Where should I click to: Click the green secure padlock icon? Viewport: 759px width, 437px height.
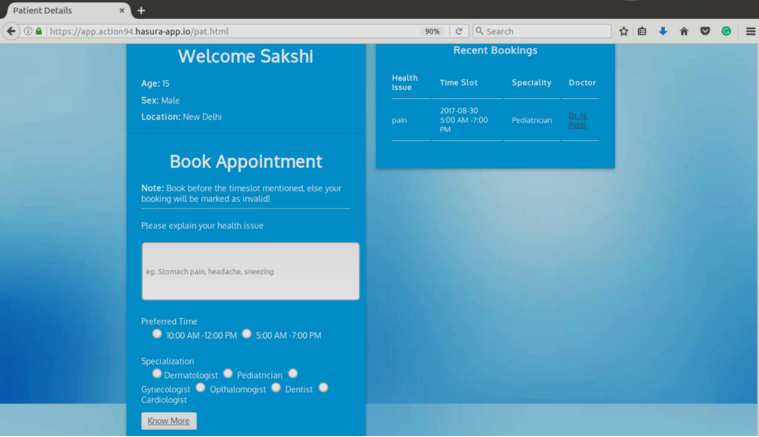tap(39, 31)
